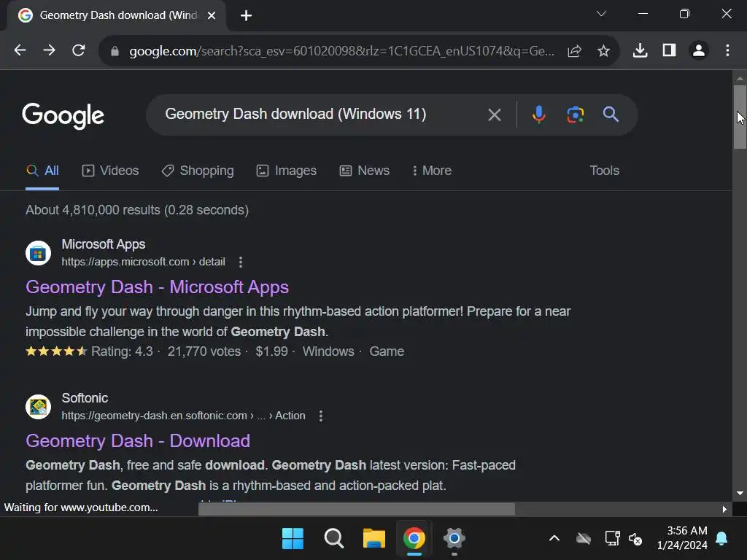Open options for the Softonic result
The width and height of the screenshot is (747, 560).
321,416
